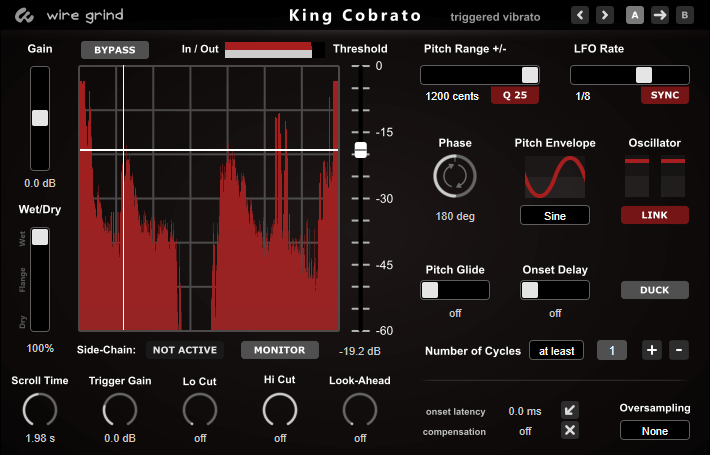This screenshot has height=455, width=710.
Task: Select preset slot A
Action: 635,15
